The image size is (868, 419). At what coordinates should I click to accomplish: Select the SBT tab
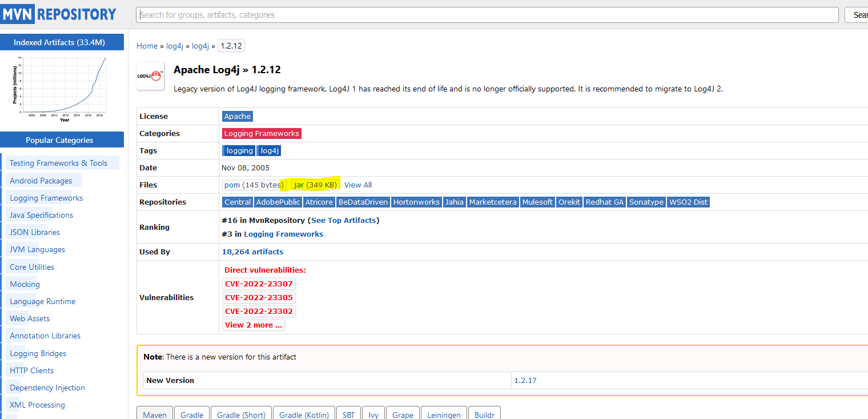(x=348, y=414)
